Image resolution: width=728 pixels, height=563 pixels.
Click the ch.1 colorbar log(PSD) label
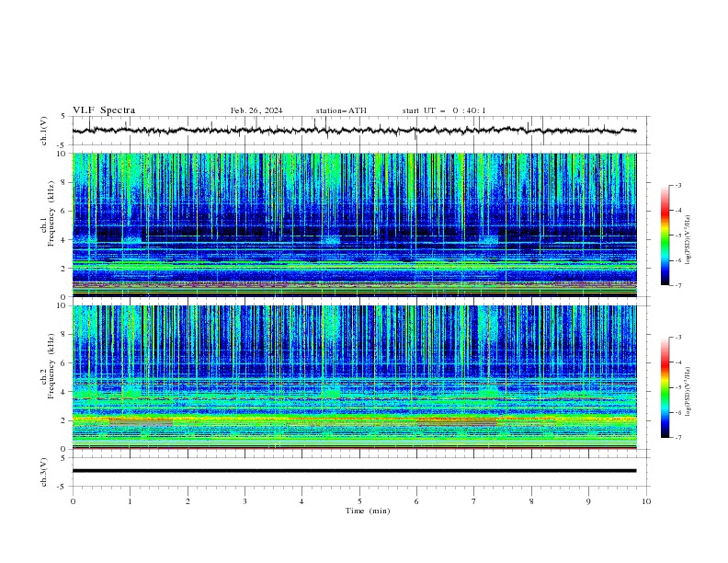pyautogui.click(x=688, y=240)
